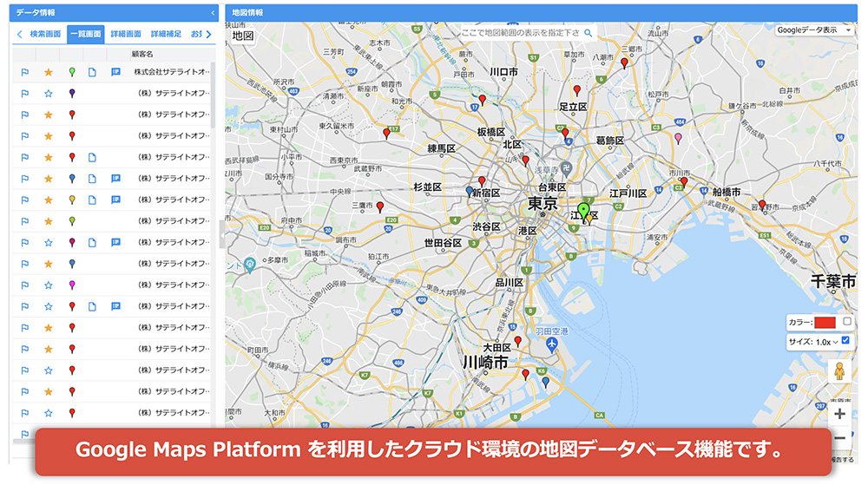Click the search magnifier icon on the map
Viewport: 868px width, 485px height.
(x=588, y=33)
